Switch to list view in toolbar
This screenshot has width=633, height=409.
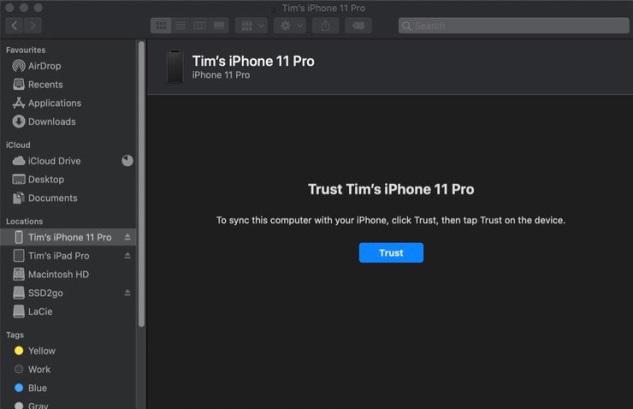(x=180, y=26)
